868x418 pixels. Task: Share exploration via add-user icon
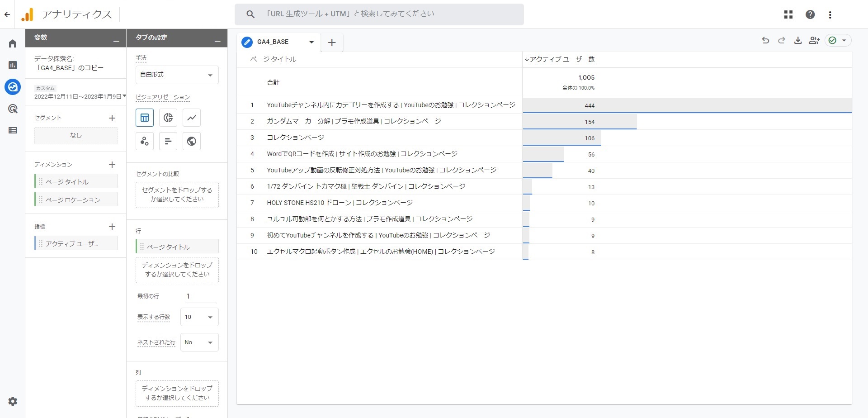pyautogui.click(x=814, y=40)
